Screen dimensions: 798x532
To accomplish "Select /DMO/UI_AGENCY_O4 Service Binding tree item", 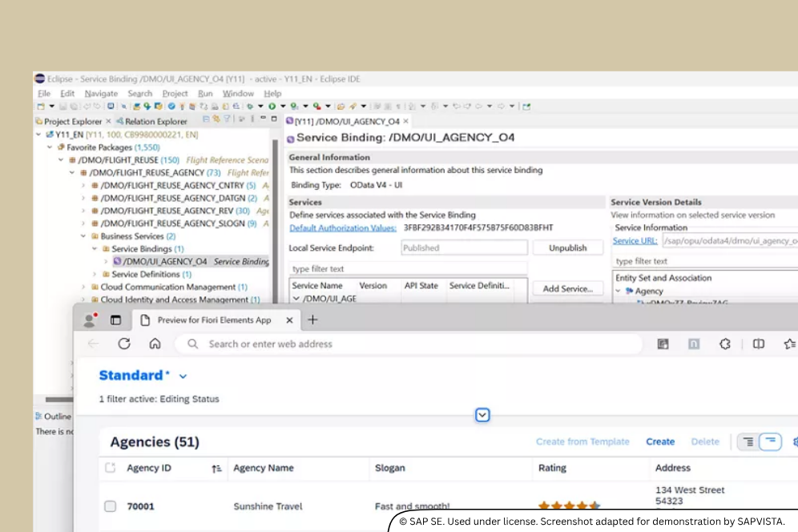I will 191,262.
